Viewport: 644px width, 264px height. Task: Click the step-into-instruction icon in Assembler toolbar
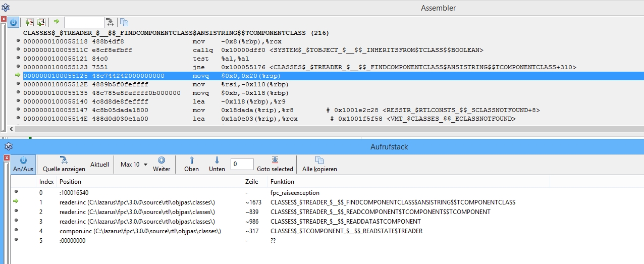29,22
